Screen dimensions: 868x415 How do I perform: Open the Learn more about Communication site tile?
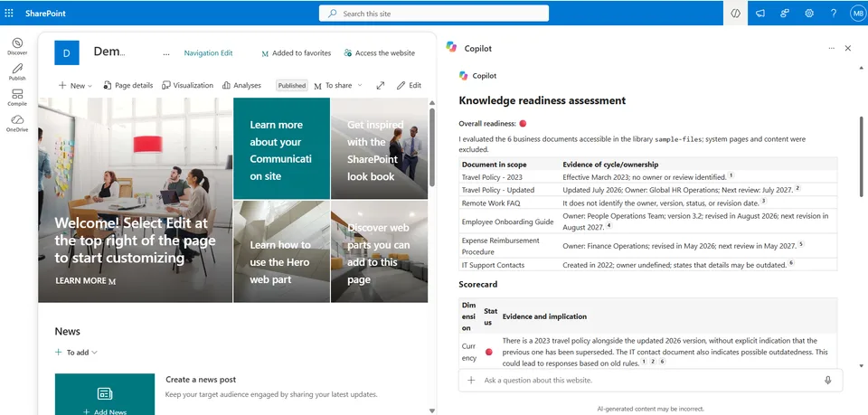[281, 148]
